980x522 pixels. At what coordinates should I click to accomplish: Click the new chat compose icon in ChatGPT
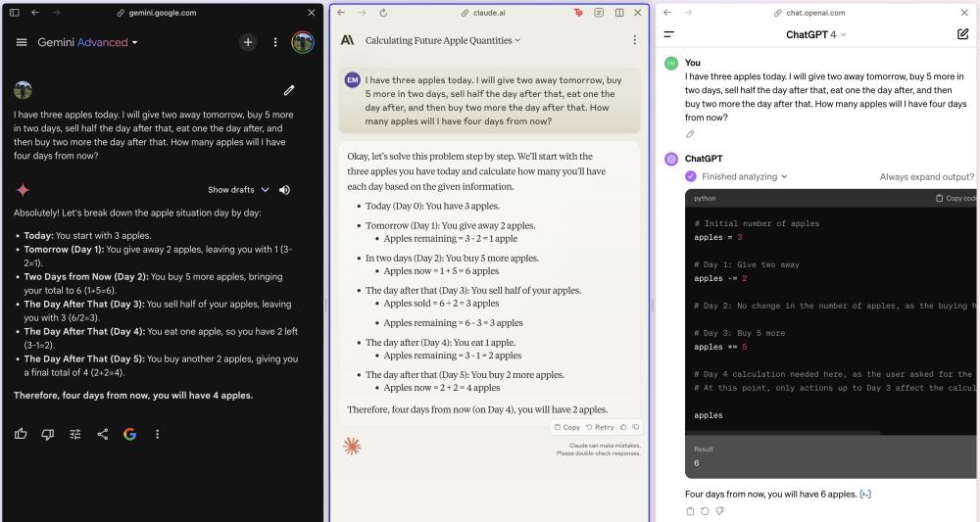coord(962,34)
